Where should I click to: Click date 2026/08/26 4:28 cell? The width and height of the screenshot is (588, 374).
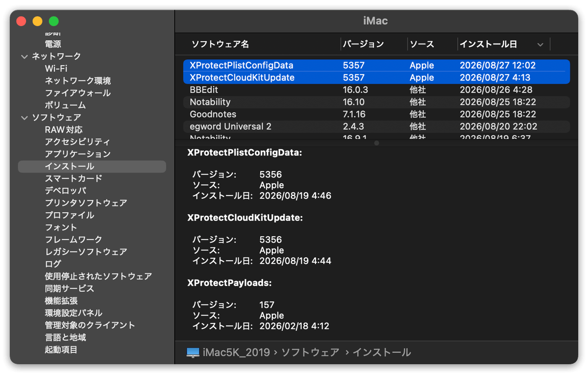pyautogui.click(x=496, y=90)
